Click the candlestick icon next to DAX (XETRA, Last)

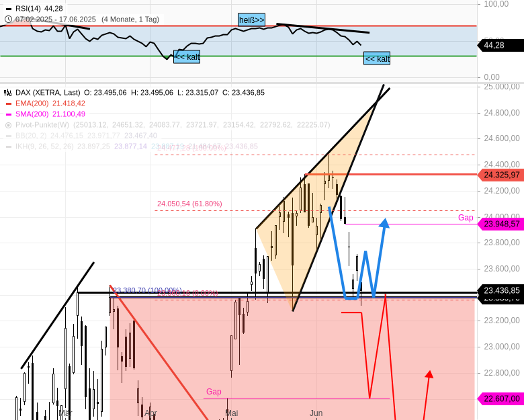click(8, 93)
